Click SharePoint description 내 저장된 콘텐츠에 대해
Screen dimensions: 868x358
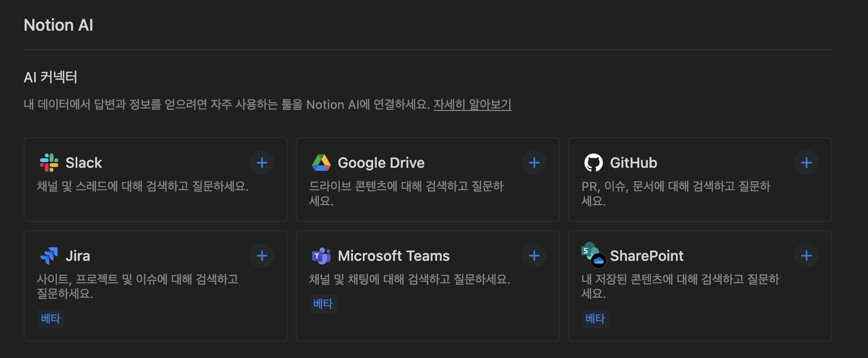point(680,286)
